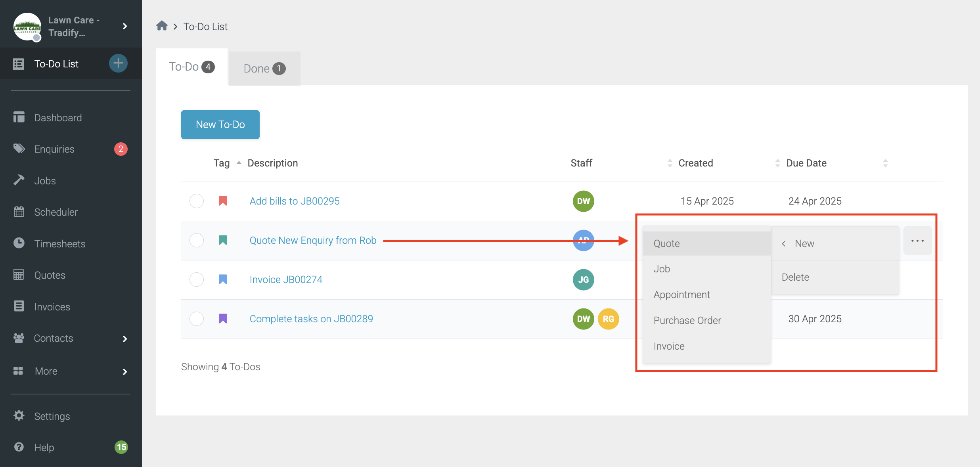
Task: Click the Jobs hammer icon
Action: click(x=19, y=180)
